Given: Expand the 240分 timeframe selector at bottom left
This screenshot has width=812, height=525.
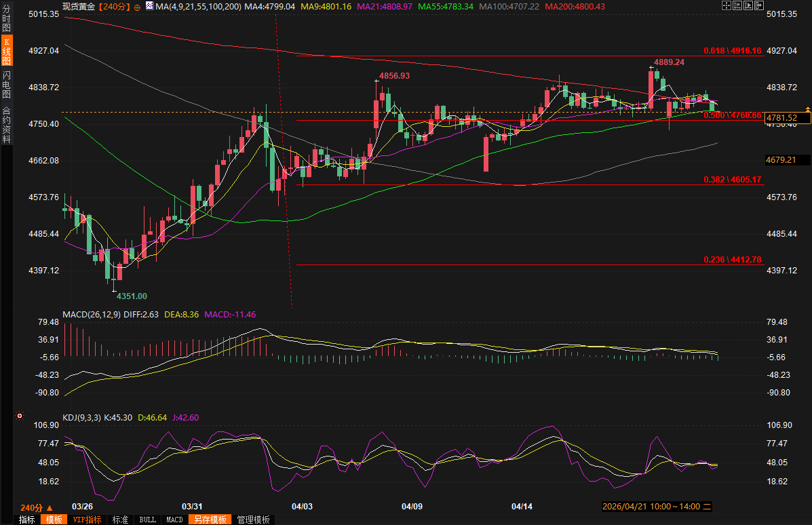Looking at the screenshot, I should [36, 507].
